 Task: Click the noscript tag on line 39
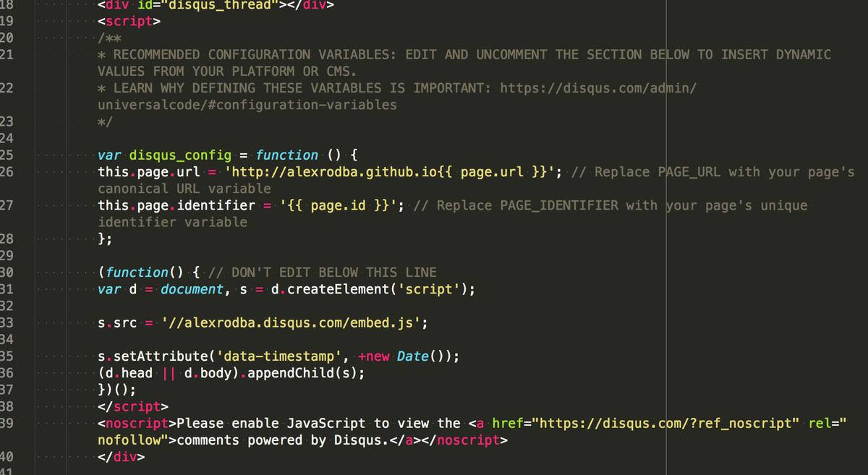[x=136, y=423]
